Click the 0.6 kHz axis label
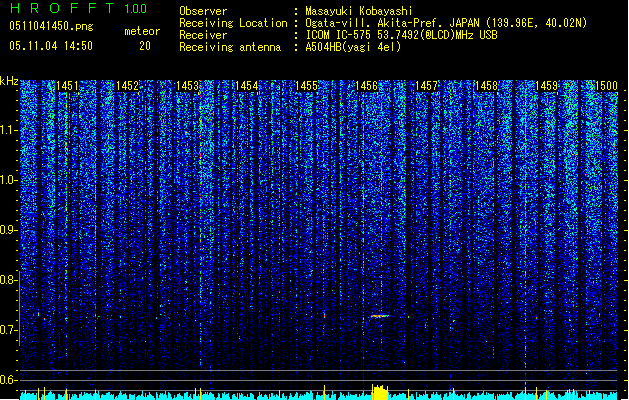 pyautogui.click(x=9, y=380)
